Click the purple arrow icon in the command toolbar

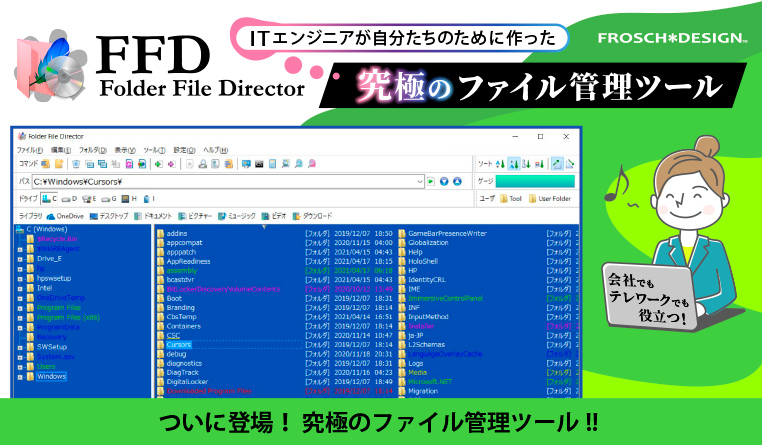172,164
